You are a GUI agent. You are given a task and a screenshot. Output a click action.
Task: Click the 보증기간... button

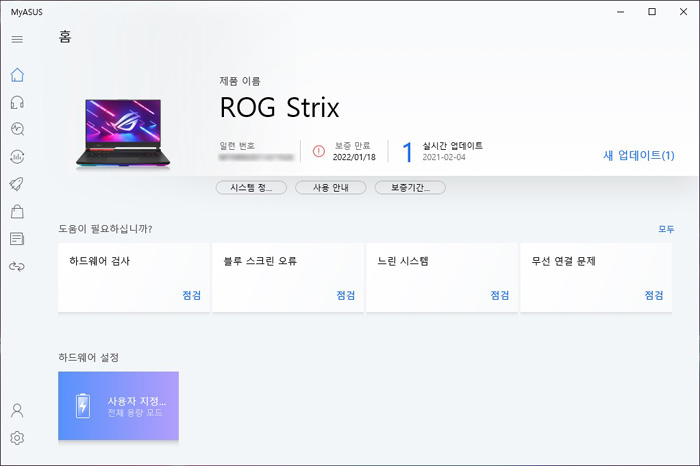(x=410, y=188)
